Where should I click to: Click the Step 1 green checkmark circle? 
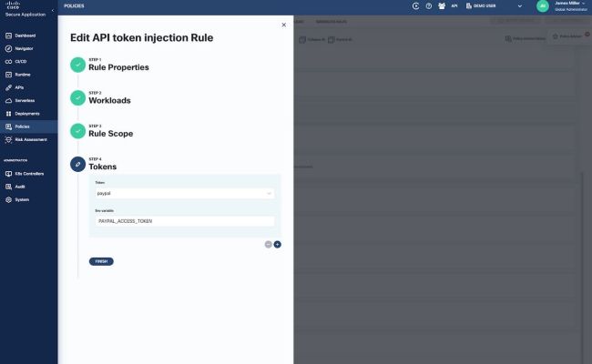click(77, 65)
